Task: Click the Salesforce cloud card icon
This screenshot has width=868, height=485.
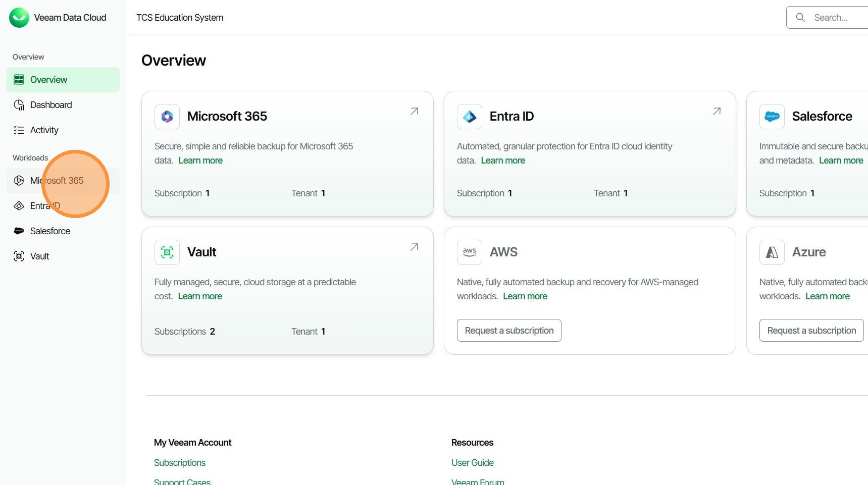Action: click(x=772, y=117)
